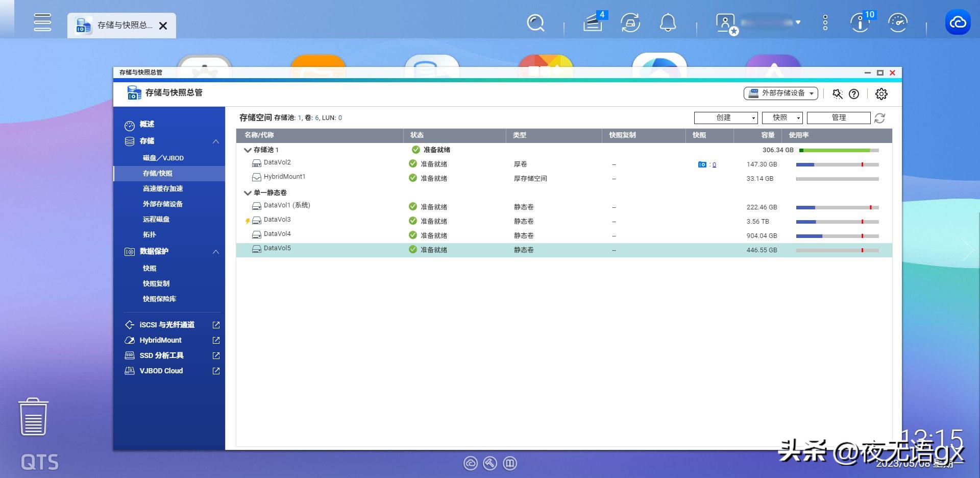Screen dimensions: 980x478
Task: Open the dashboard gauge icon
Action: [897, 23]
